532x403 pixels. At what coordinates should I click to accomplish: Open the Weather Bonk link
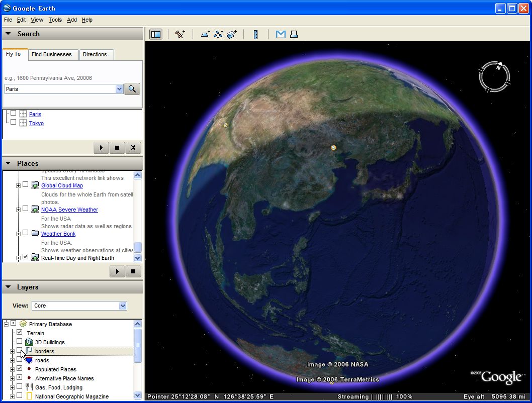pos(58,234)
